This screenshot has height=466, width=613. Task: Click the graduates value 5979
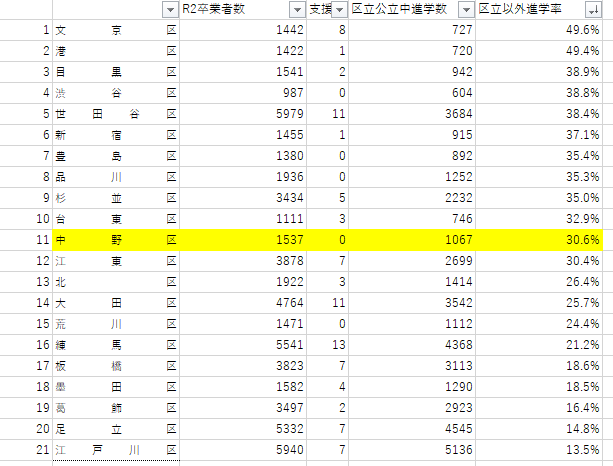(243, 114)
